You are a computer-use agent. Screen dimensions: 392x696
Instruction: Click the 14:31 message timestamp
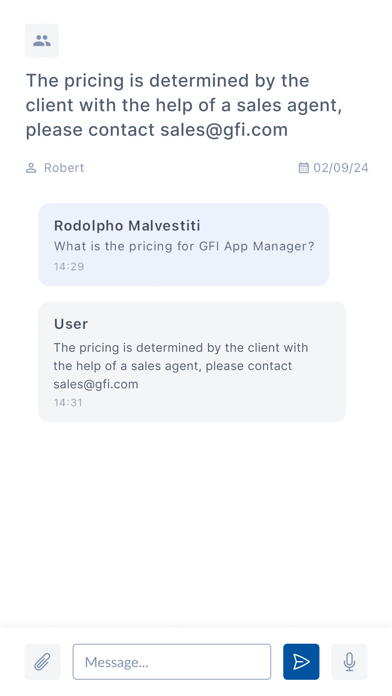coord(68,403)
